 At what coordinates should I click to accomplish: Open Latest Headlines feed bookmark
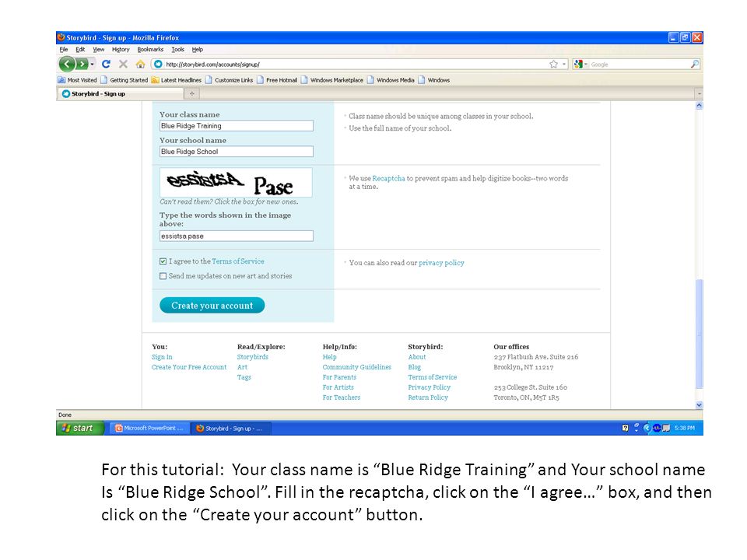[x=177, y=80]
